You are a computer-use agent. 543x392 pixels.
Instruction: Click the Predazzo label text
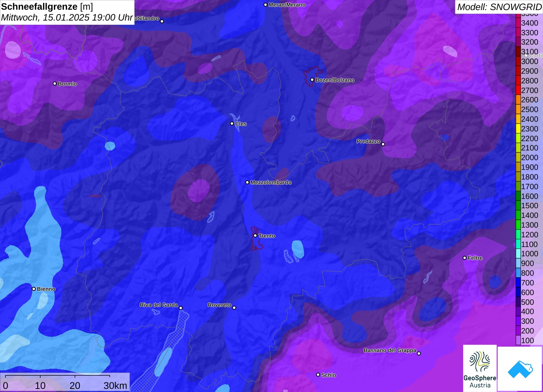click(368, 141)
